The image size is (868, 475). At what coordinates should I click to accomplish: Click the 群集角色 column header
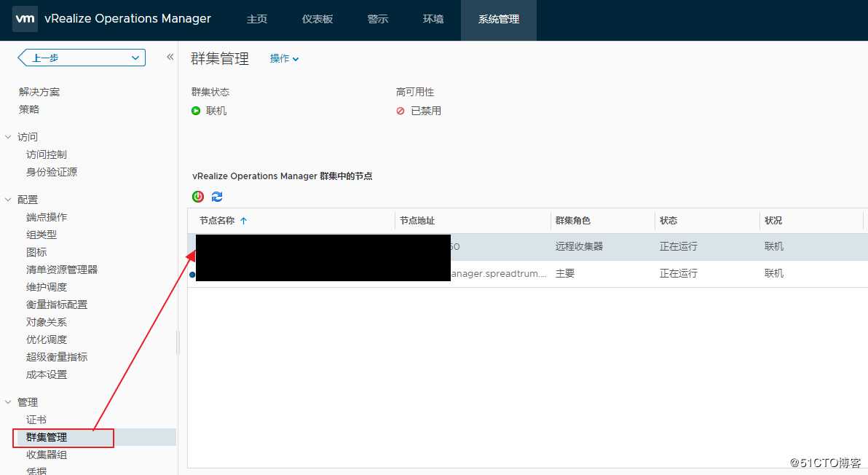coord(573,220)
